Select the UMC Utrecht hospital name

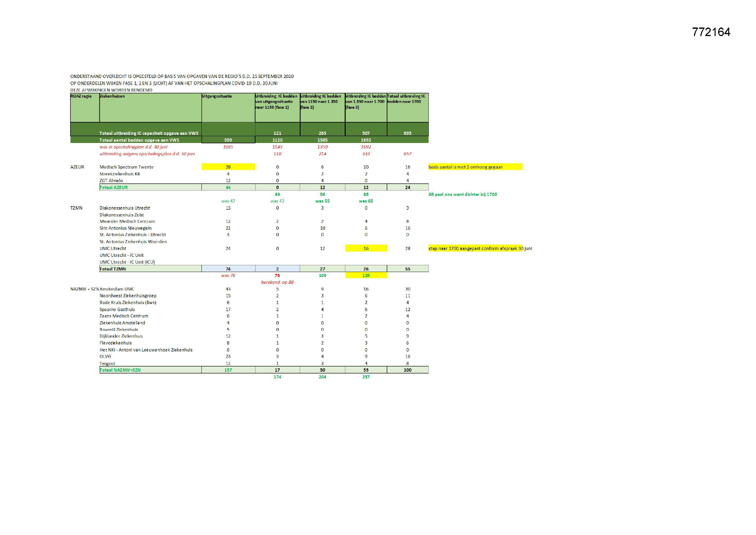pos(113,248)
